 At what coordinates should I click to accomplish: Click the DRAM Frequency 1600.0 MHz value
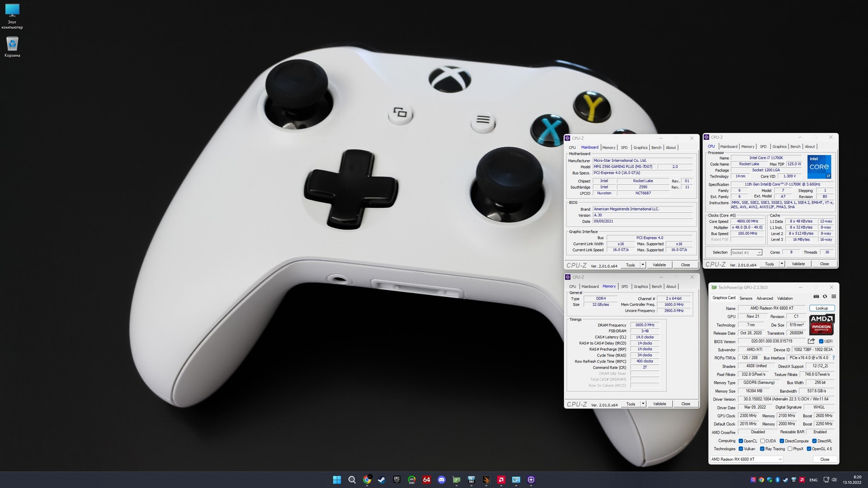(x=645, y=325)
